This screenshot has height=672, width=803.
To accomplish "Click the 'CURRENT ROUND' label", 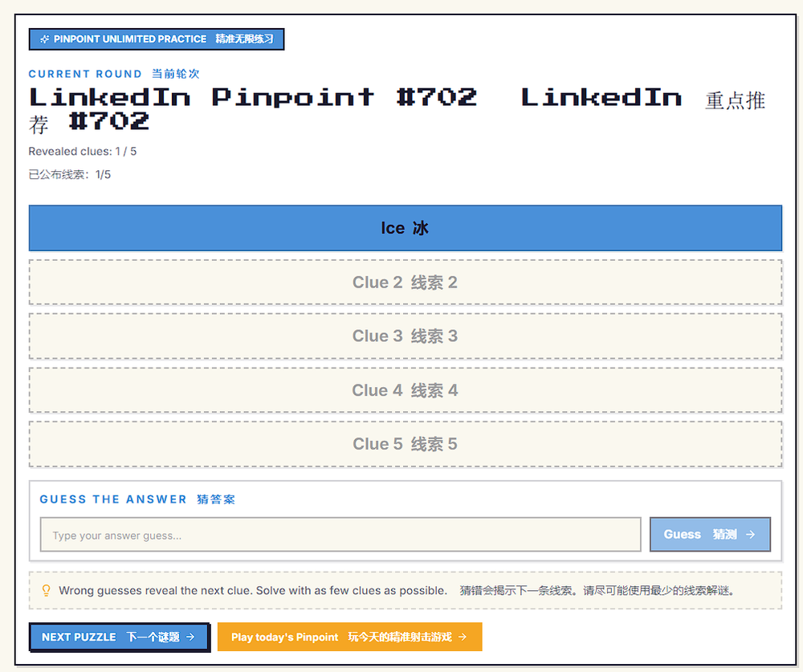I will tap(85, 74).
